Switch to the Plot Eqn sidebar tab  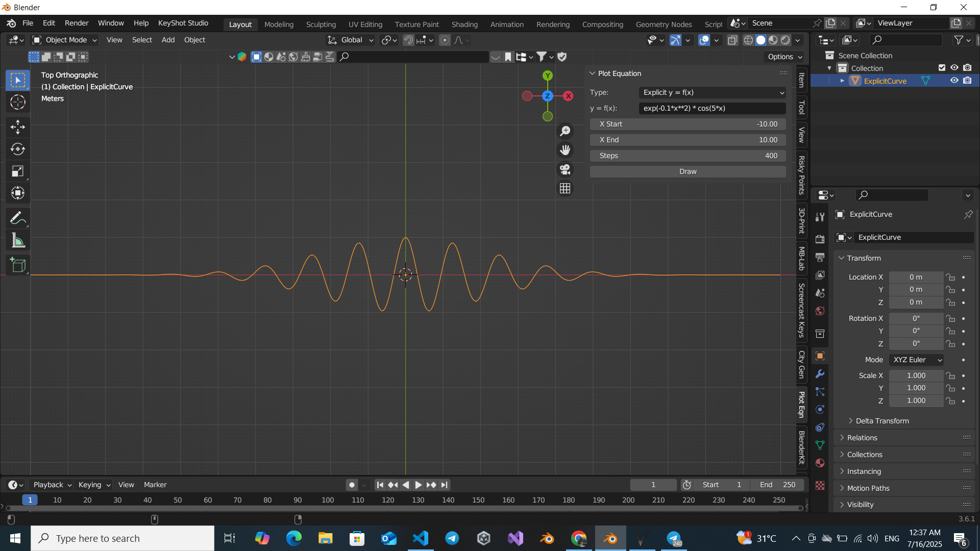(801, 404)
